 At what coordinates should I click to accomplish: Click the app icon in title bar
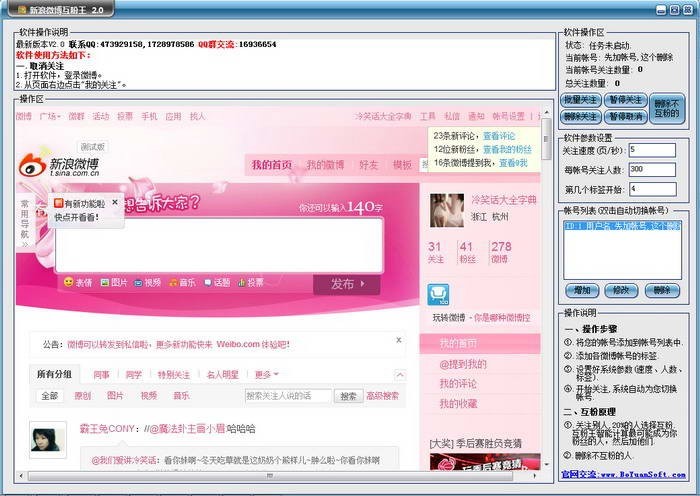[22, 9]
